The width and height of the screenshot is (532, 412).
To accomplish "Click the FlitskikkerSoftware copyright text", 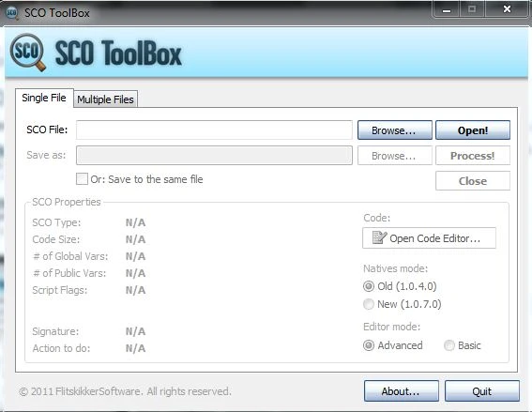I will (x=125, y=391).
